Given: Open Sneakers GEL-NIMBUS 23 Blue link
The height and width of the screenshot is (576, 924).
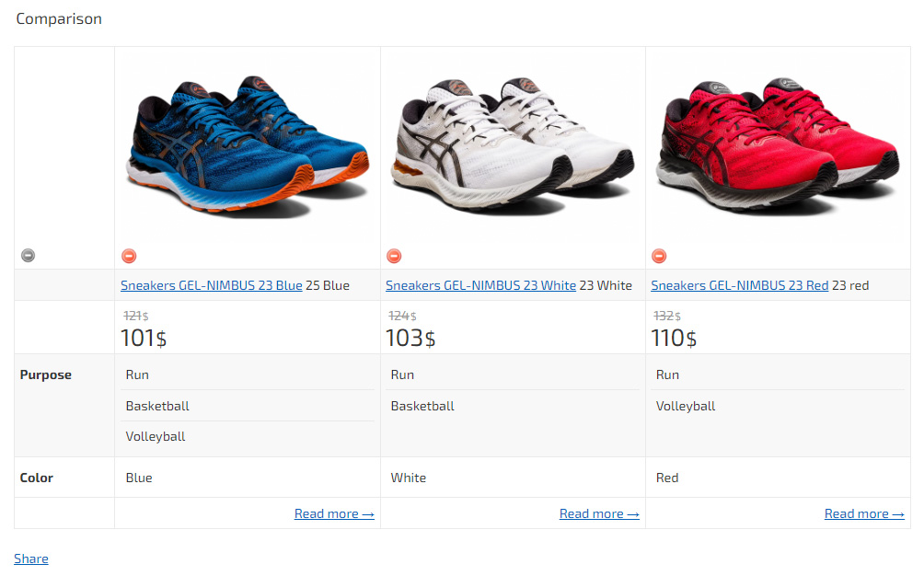Looking at the screenshot, I should 212,285.
